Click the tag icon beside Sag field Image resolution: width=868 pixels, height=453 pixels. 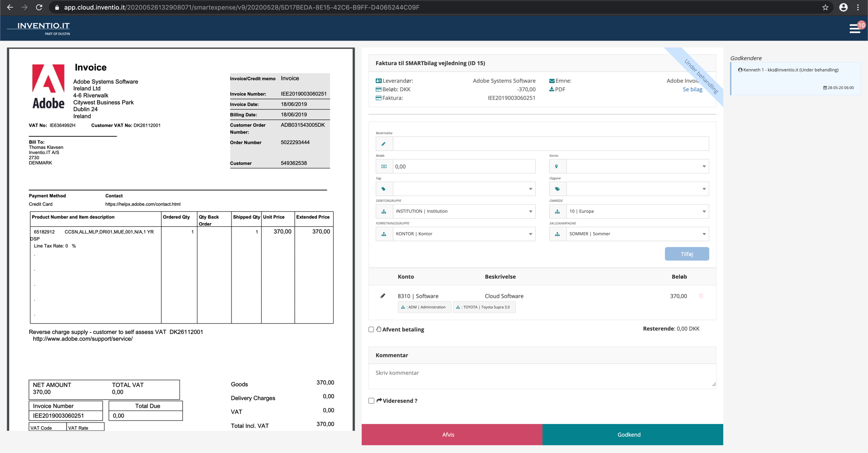coord(384,189)
